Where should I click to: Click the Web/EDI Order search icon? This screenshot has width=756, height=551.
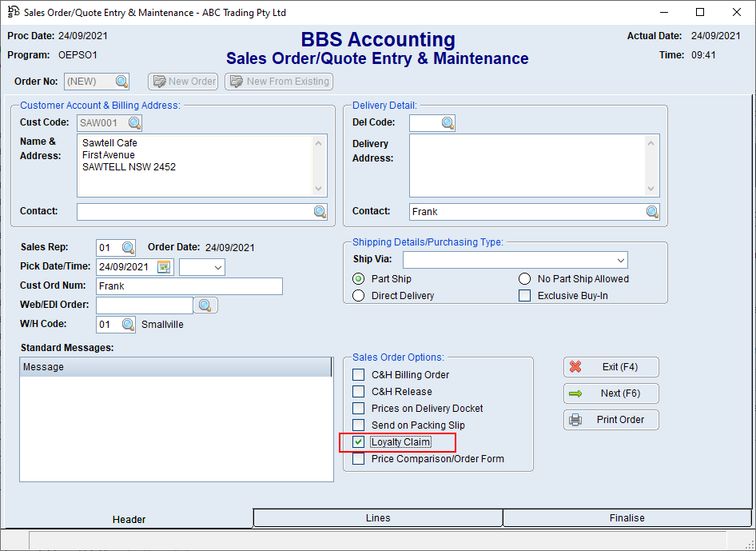click(x=205, y=305)
